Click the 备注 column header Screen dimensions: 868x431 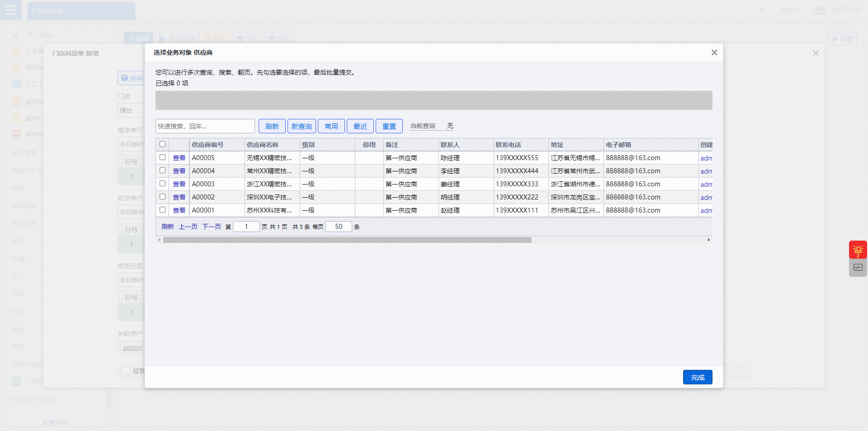(410, 145)
